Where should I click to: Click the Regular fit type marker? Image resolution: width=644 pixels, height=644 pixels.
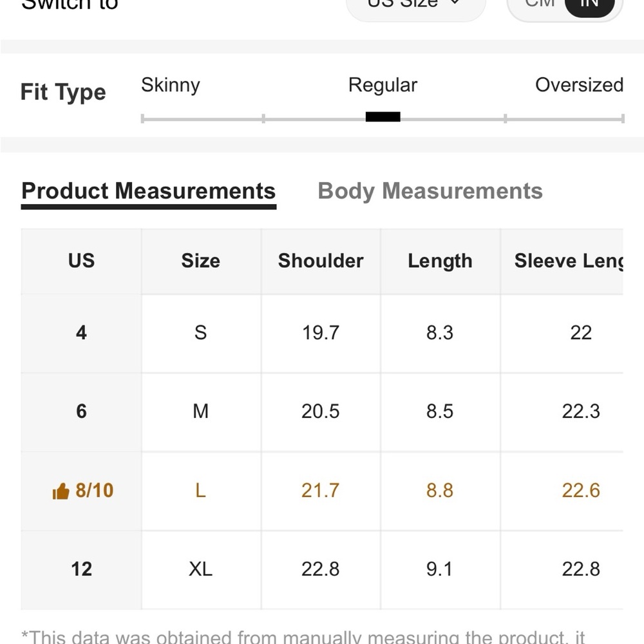(x=383, y=117)
